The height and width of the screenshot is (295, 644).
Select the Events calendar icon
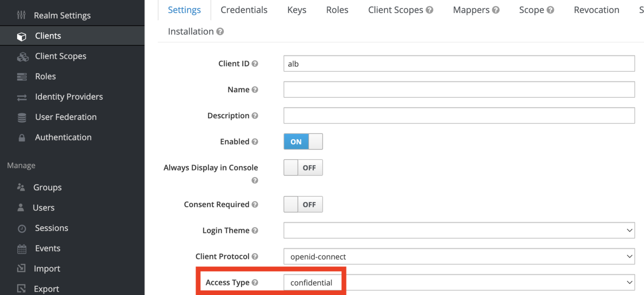[x=22, y=248]
